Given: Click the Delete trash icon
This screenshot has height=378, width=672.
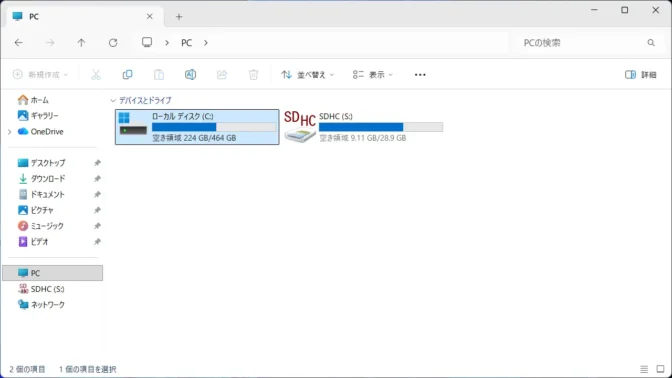Looking at the screenshot, I should click(x=253, y=75).
